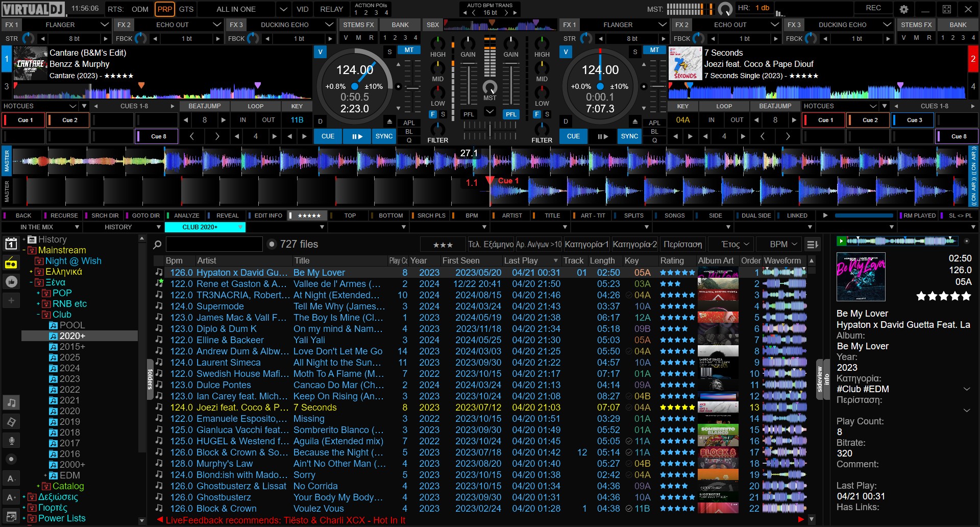The height and width of the screenshot is (527, 980).
Task: Turn the master volume knob in mixer
Action: (x=489, y=87)
